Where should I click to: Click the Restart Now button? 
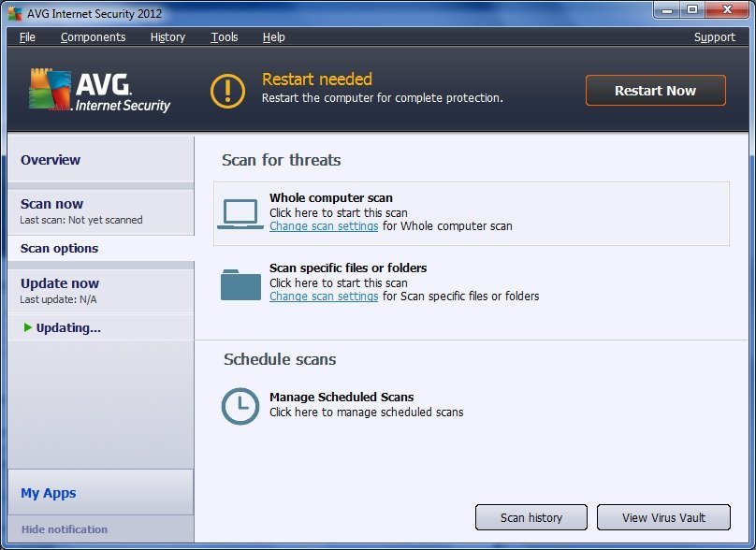(655, 91)
